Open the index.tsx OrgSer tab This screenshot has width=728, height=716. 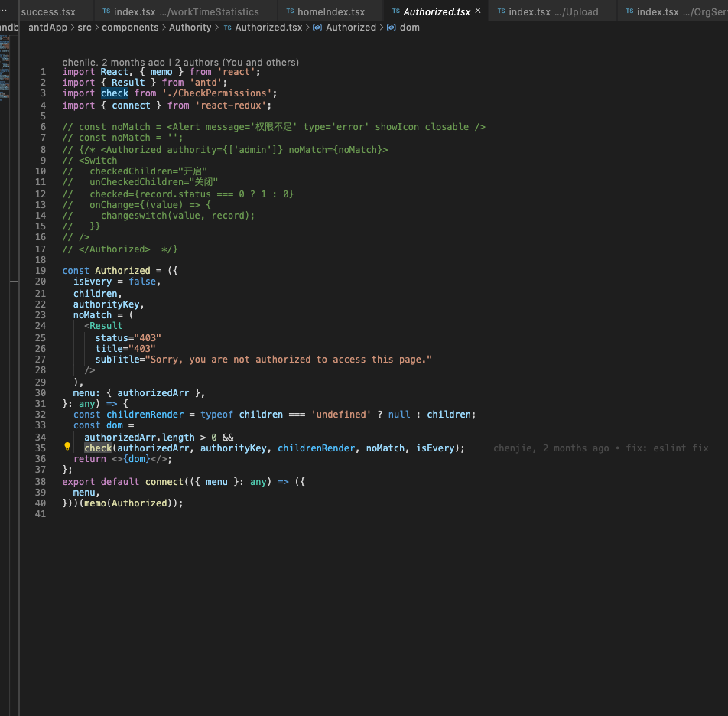[673, 11]
